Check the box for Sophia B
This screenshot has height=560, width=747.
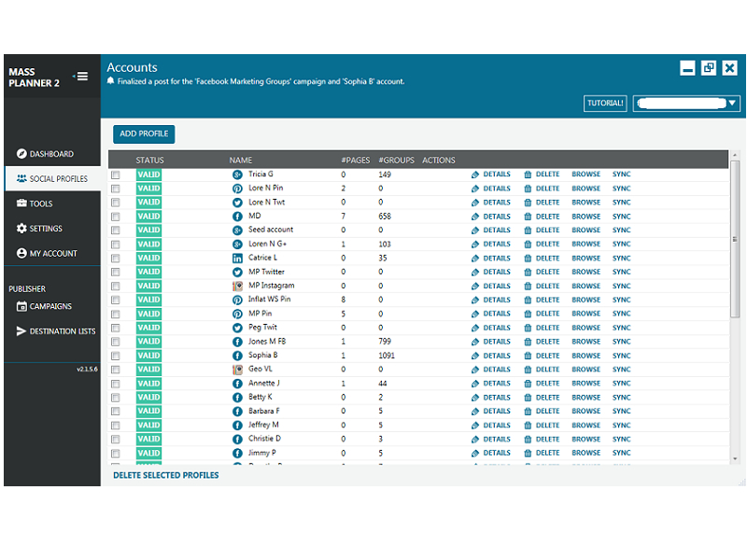coord(115,356)
